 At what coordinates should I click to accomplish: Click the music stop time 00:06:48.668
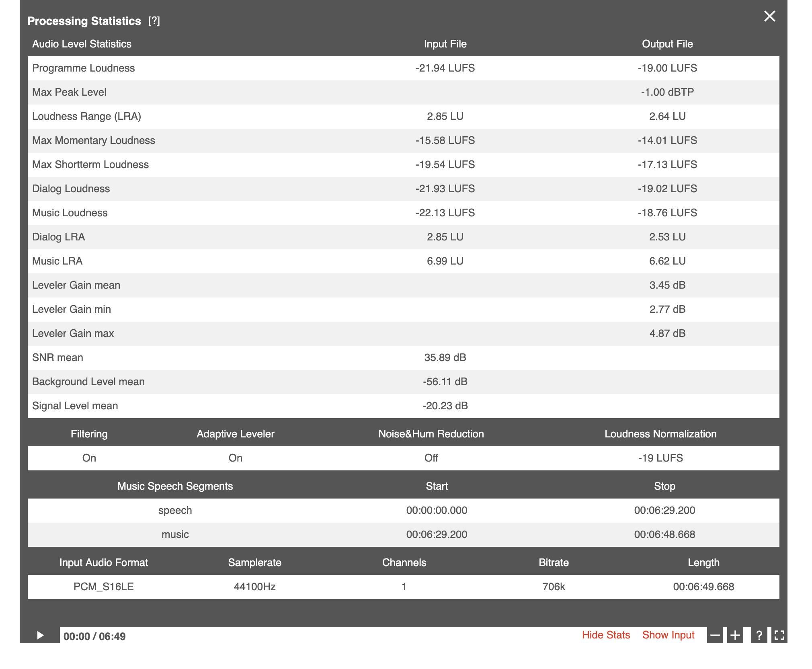pyautogui.click(x=664, y=534)
